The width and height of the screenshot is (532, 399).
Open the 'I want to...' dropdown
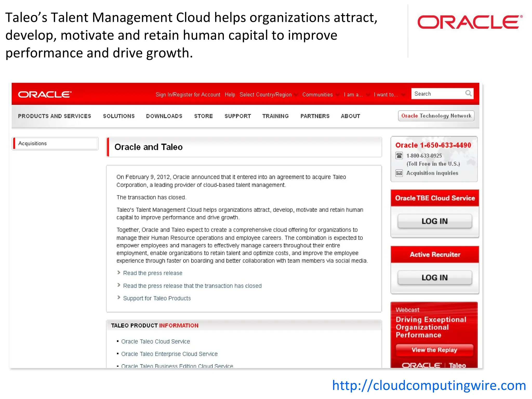389,95
